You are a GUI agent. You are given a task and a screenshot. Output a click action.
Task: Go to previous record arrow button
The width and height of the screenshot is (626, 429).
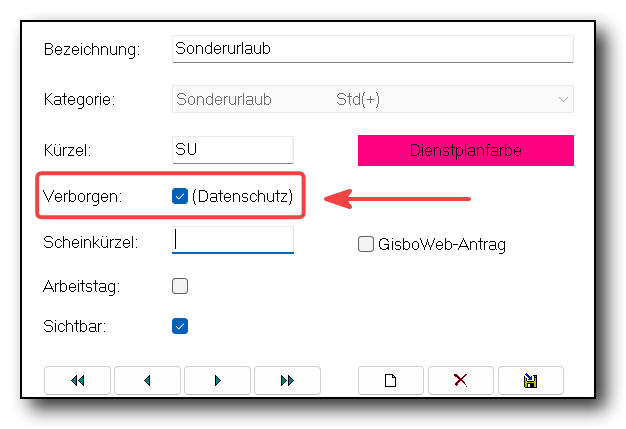coord(147,380)
